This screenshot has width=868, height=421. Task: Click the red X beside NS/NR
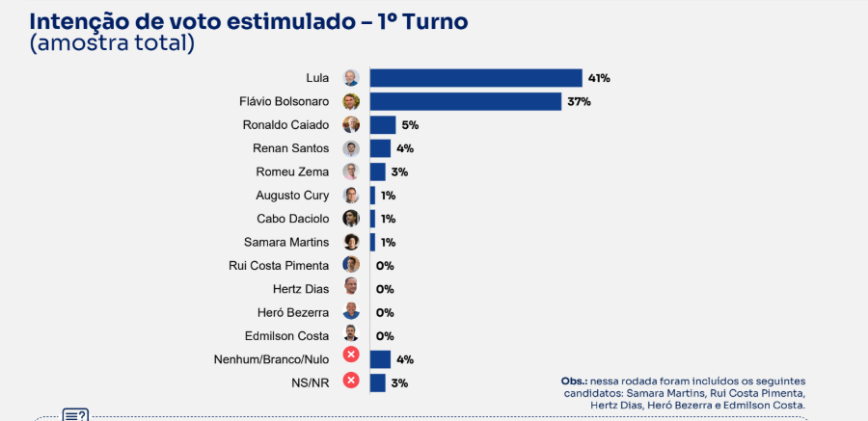[x=351, y=381]
